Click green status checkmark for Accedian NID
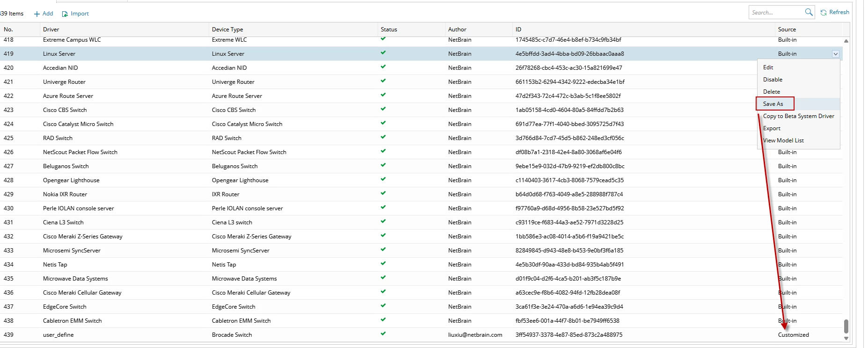This screenshot has width=868, height=348. click(383, 67)
